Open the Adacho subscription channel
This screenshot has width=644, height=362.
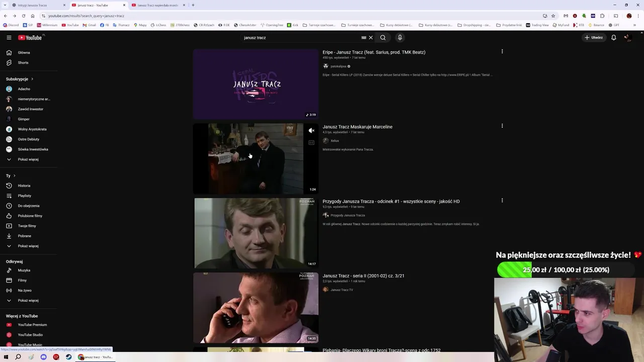29,89
